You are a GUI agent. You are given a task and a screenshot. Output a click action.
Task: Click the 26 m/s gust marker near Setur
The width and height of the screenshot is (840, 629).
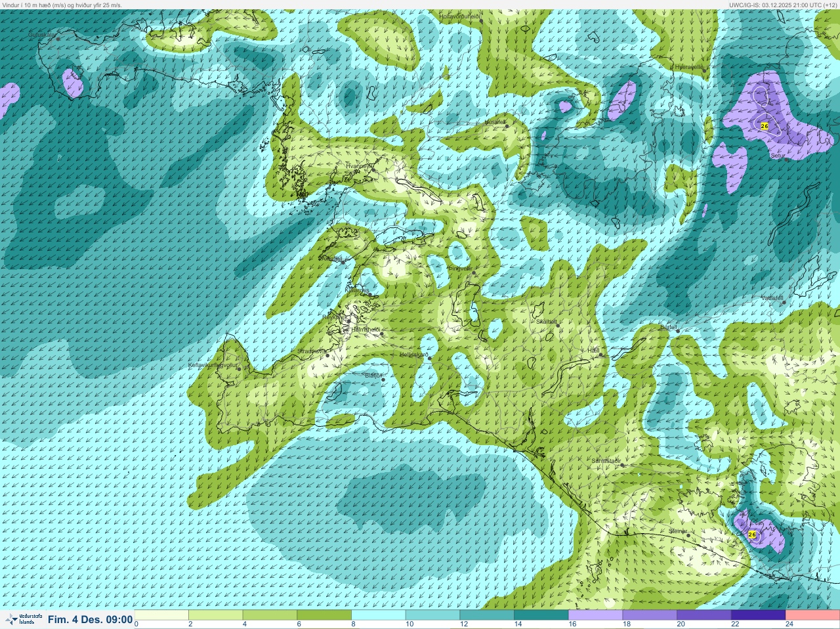(x=765, y=125)
